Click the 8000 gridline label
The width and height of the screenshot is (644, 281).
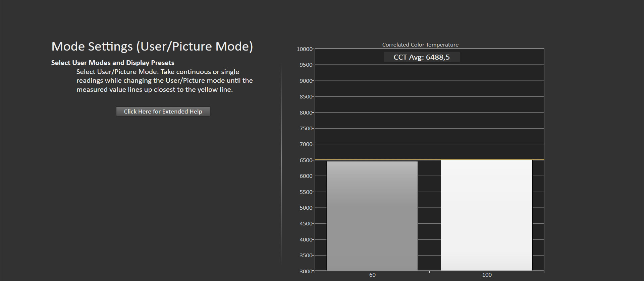pos(306,113)
